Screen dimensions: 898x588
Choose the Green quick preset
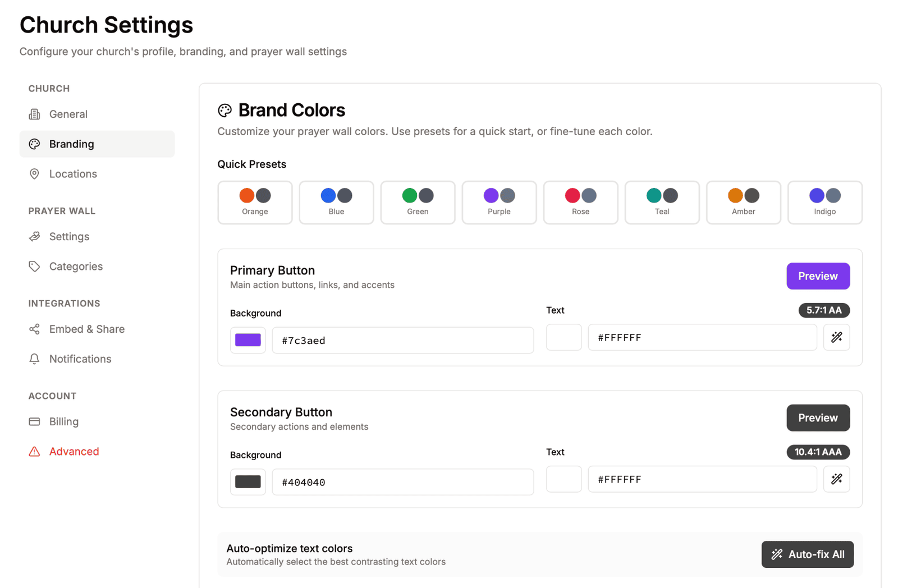point(418,203)
